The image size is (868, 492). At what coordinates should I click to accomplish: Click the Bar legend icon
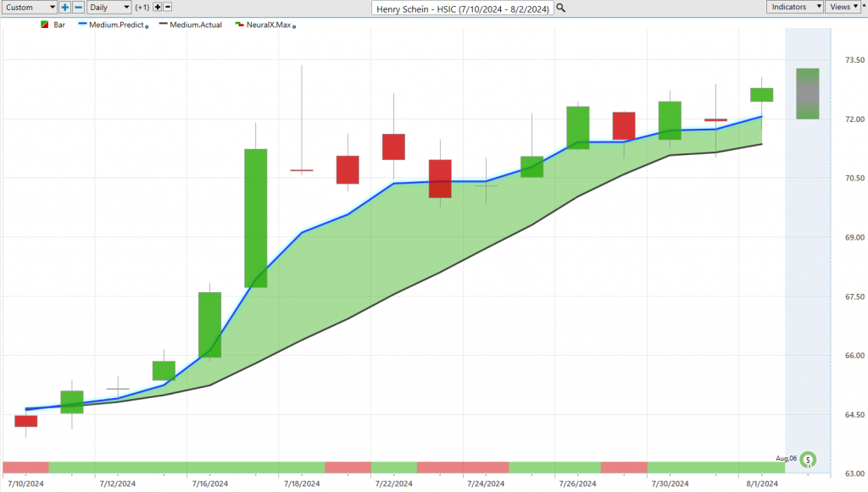(44, 25)
